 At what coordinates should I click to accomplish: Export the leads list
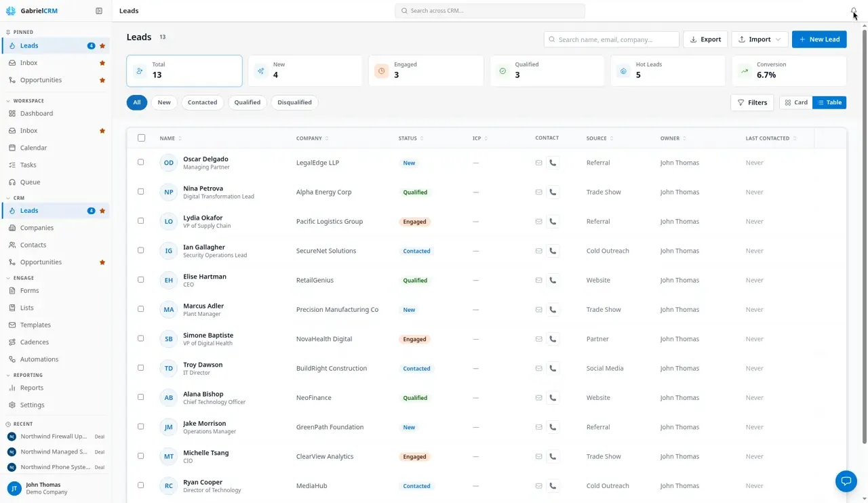tap(705, 39)
